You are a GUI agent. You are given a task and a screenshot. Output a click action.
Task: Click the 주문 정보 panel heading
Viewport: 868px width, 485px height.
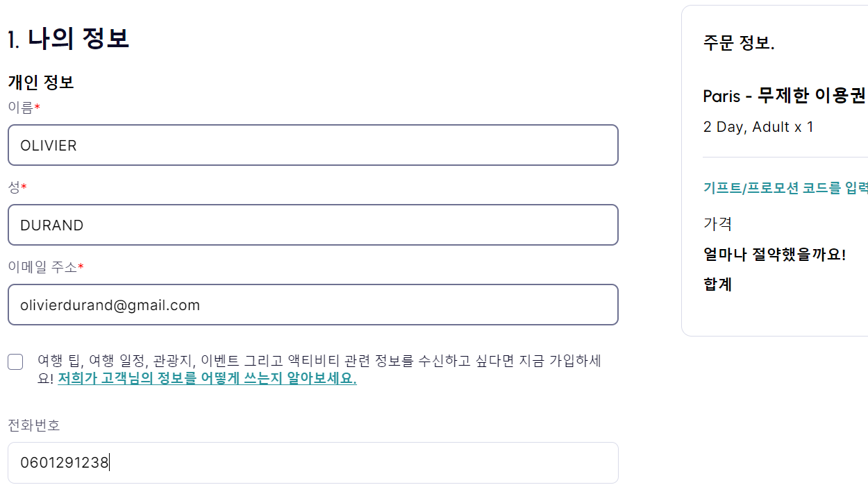738,43
